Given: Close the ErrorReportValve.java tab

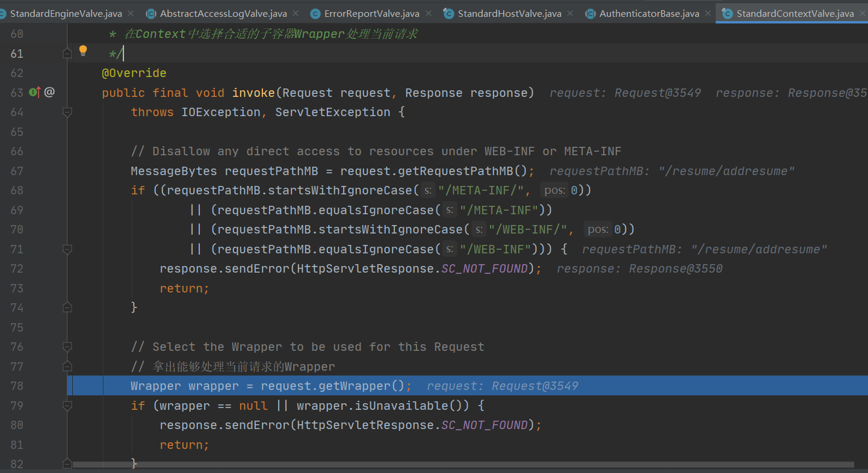Looking at the screenshot, I should 428,13.
